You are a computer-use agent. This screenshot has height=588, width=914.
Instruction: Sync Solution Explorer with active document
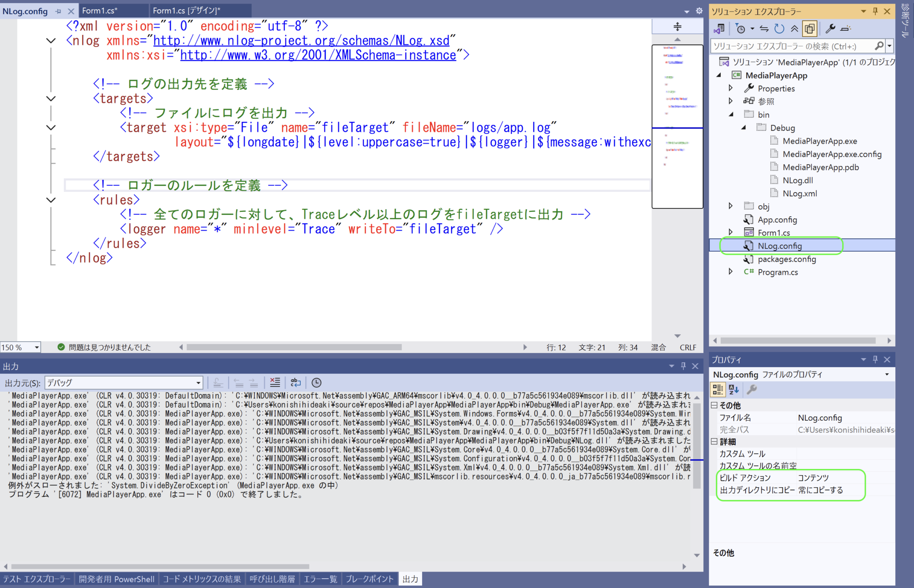(764, 29)
